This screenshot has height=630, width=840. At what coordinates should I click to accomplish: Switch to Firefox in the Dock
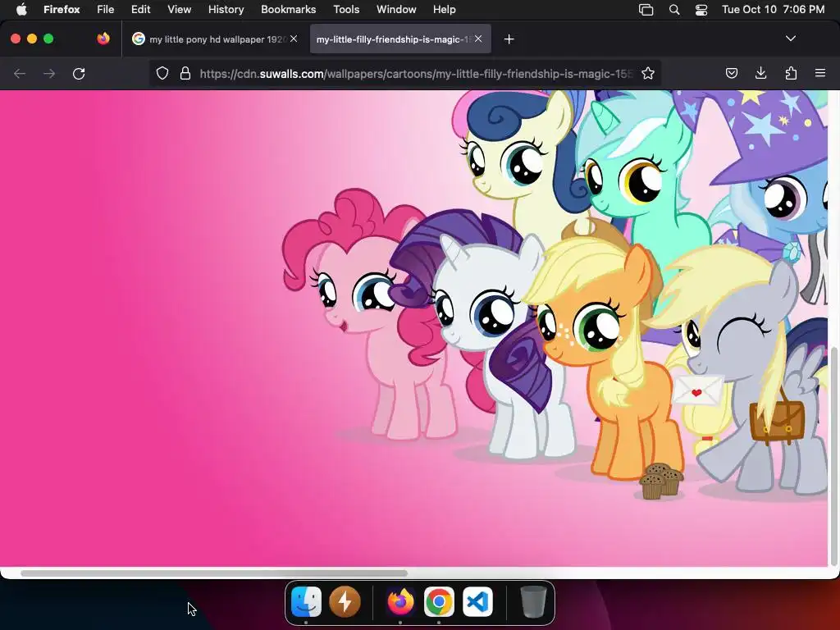pyautogui.click(x=400, y=601)
